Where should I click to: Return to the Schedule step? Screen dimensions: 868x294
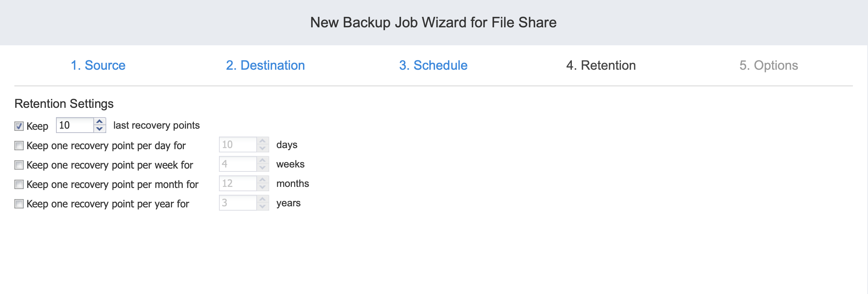pos(433,65)
